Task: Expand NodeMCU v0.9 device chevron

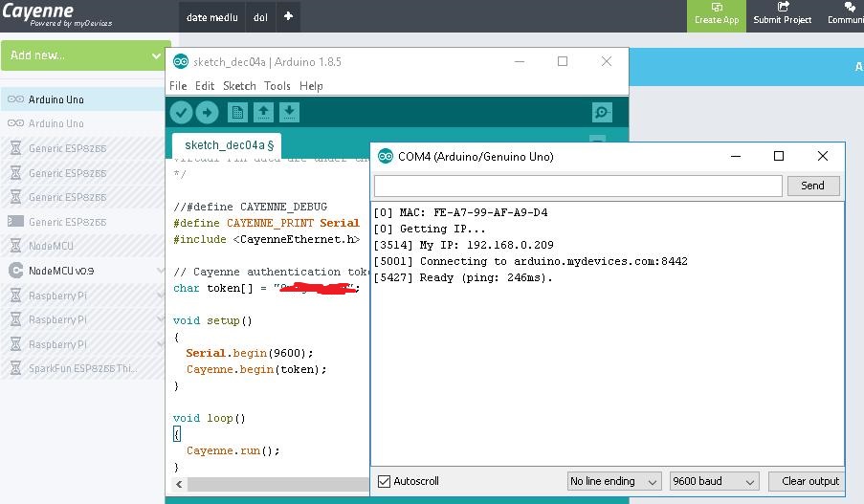Action: point(159,271)
